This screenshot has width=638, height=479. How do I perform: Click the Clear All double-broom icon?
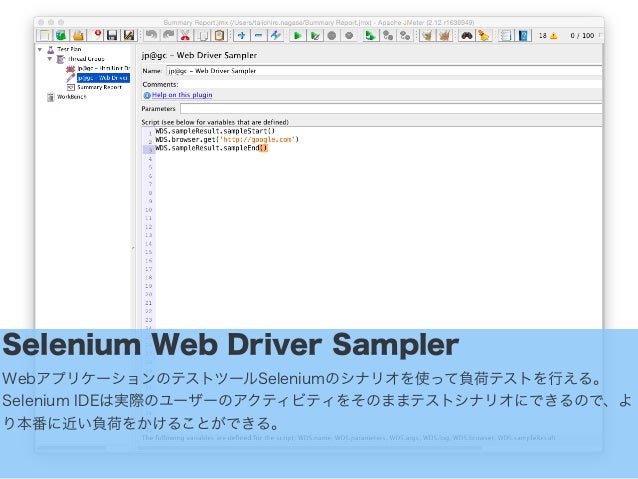(444, 36)
